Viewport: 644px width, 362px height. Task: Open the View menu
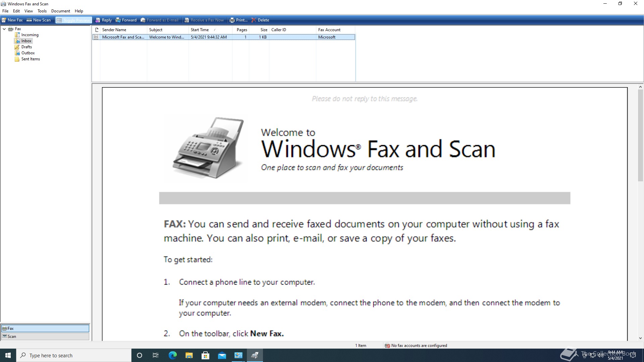29,11
